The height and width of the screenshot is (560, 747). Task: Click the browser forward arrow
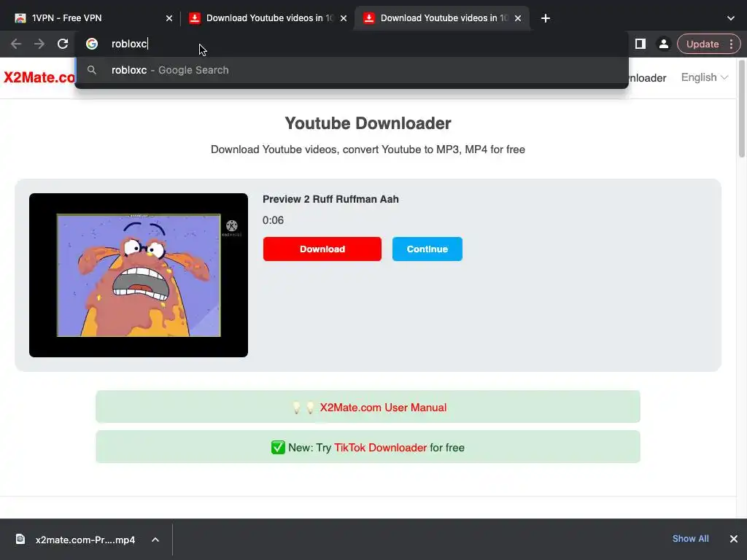point(39,44)
